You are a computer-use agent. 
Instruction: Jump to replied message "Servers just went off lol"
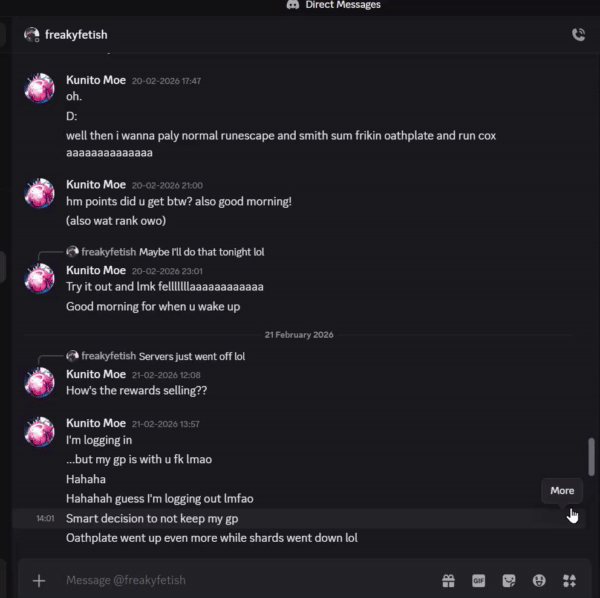pyautogui.click(x=191, y=356)
